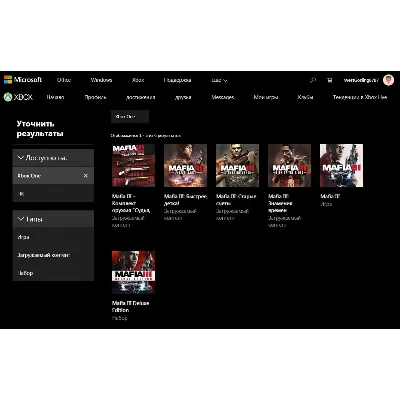Filter results by Игра type
Image resolution: width=400 pixels, height=400 pixels.
[53, 237]
